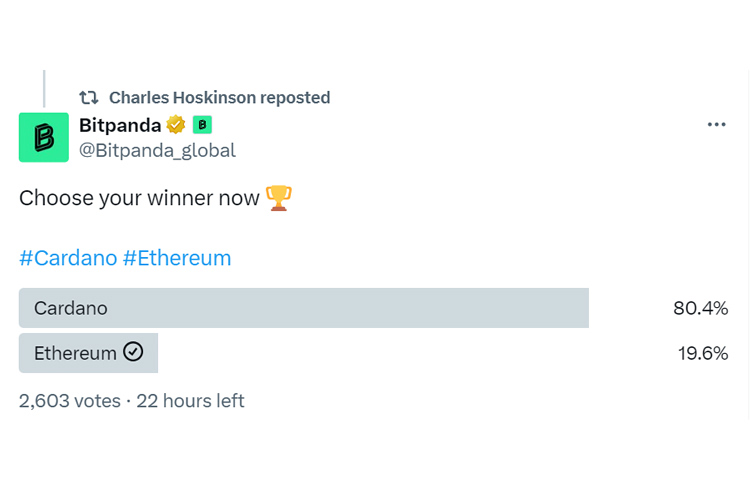Viewport: 750px width, 500px height.
Task: Click the thread connector line above avatar
Action: [x=44, y=88]
